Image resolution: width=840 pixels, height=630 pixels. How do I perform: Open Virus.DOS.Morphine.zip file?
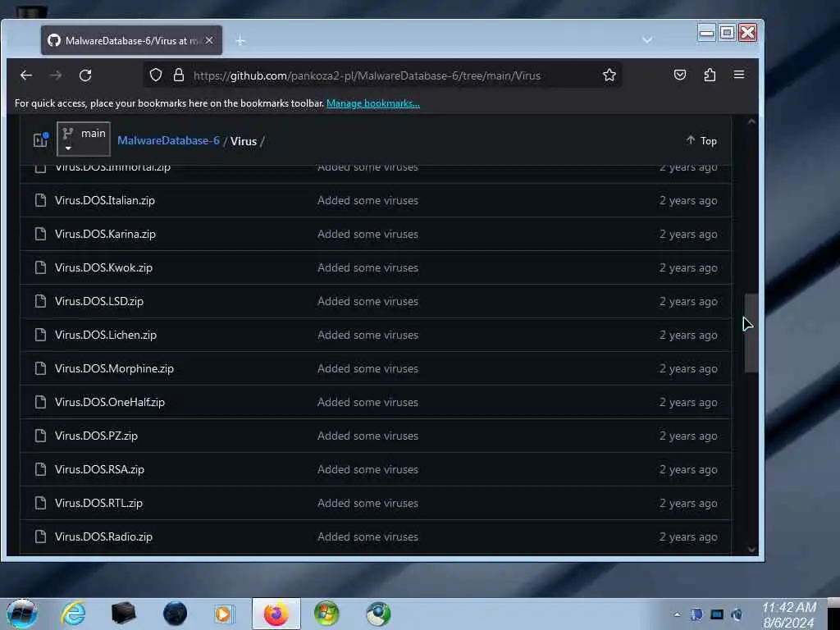[x=114, y=368]
